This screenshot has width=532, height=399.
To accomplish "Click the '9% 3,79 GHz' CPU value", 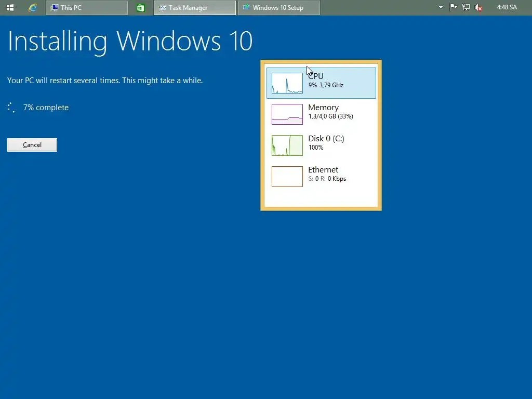I will 326,85.
